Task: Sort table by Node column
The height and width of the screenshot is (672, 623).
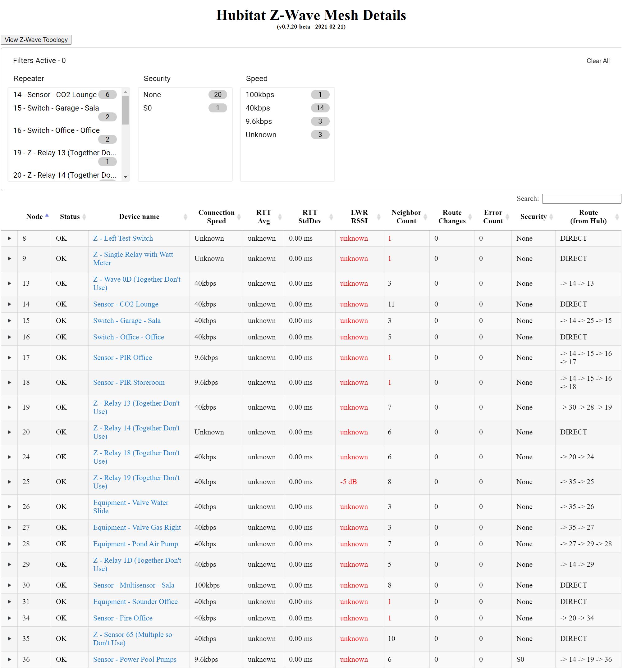Action: 34,216
